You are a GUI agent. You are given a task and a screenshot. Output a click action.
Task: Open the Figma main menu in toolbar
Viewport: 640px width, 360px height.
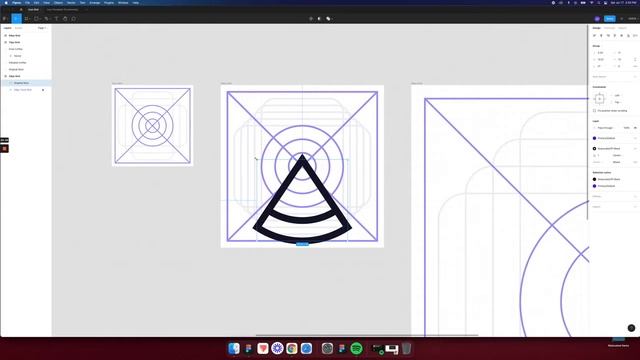tap(5, 18)
